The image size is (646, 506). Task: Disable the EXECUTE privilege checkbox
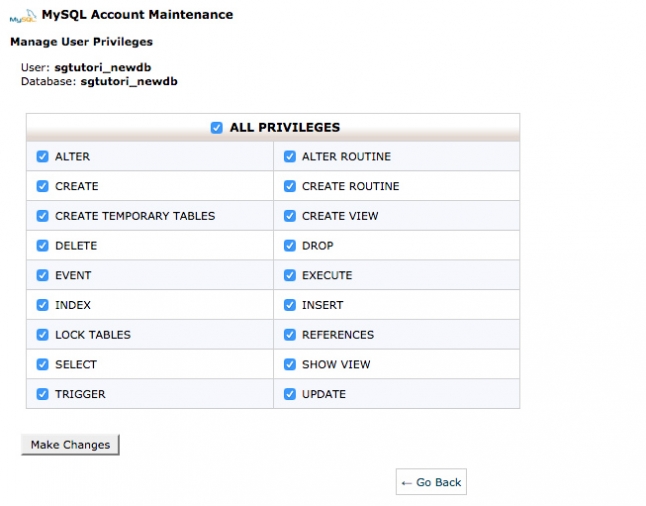[290, 275]
